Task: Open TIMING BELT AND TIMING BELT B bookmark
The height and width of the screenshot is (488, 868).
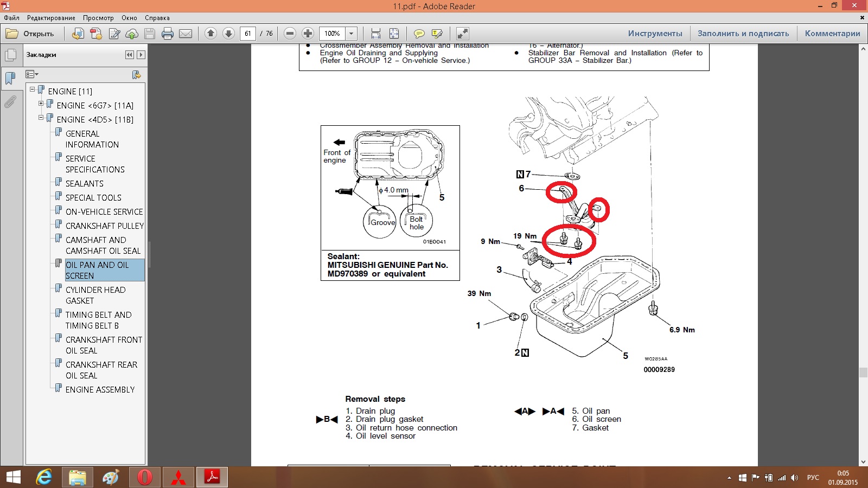Action: coord(98,320)
